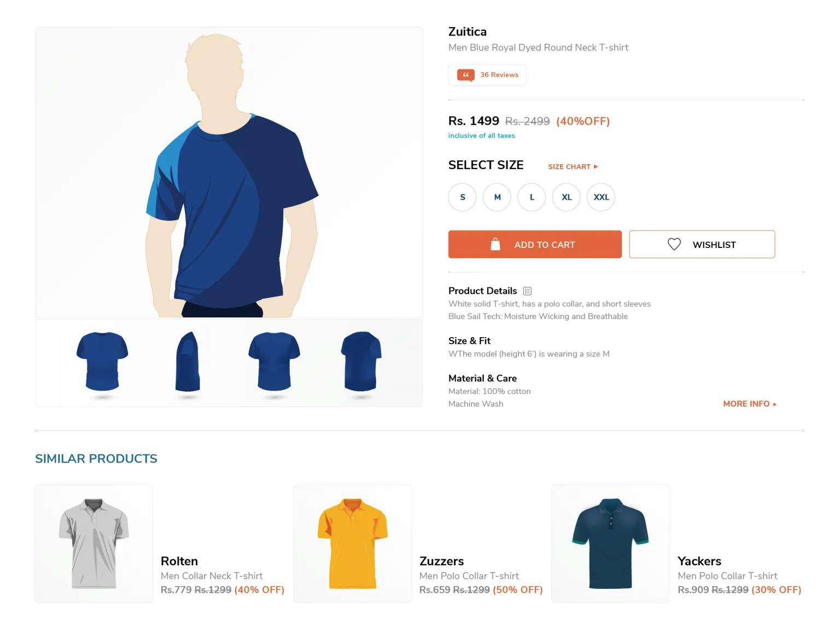Screen dimensions: 840x625
Task: View the side view t-shirt thumbnail
Action: pos(188,362)
